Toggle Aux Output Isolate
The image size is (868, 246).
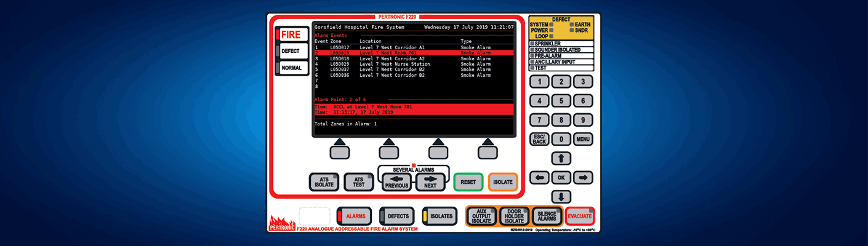point(481,216)
